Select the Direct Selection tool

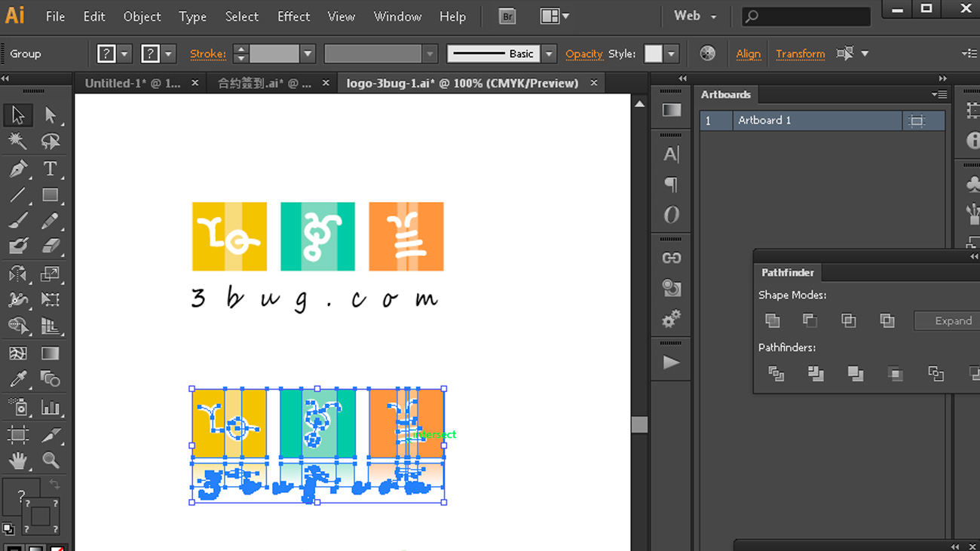(51, 115)
